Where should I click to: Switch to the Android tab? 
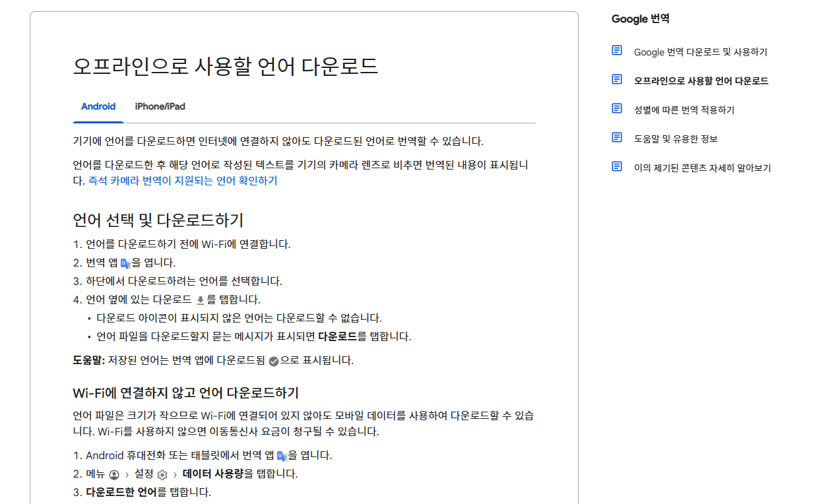98,106
